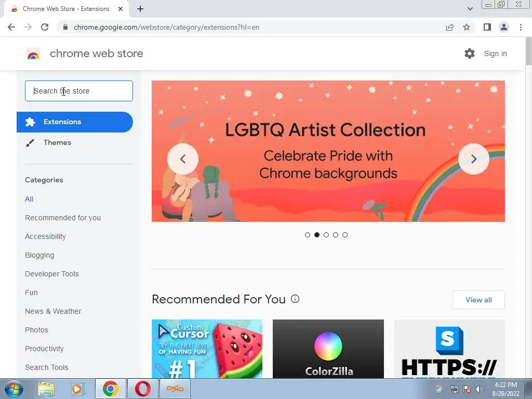This screenshot has width=532, height=399.
Task: Open Recommended for you category
Action: pos(63,218)
